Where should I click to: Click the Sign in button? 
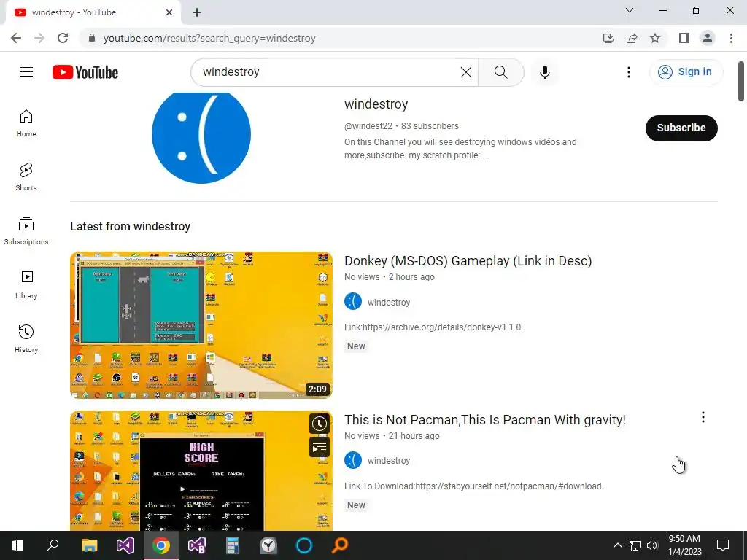tap(686, 72)
